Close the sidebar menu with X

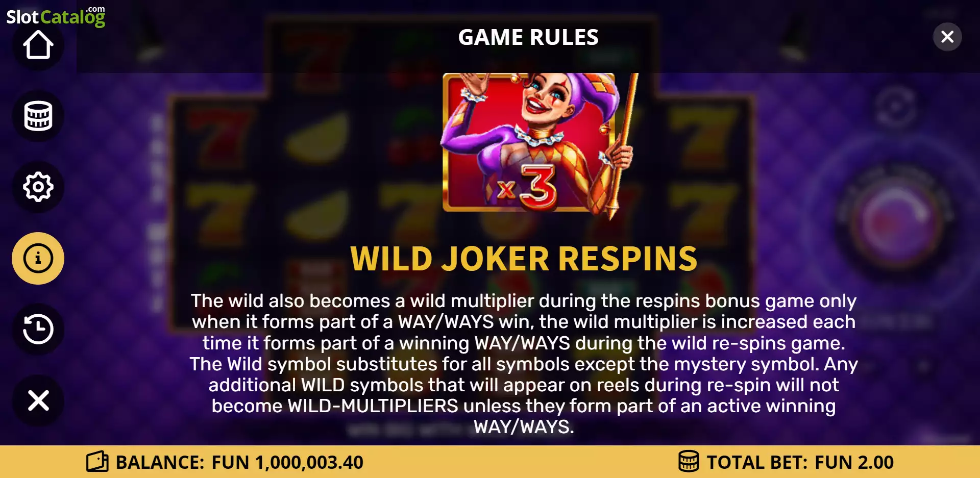click(x=38, y=400)
